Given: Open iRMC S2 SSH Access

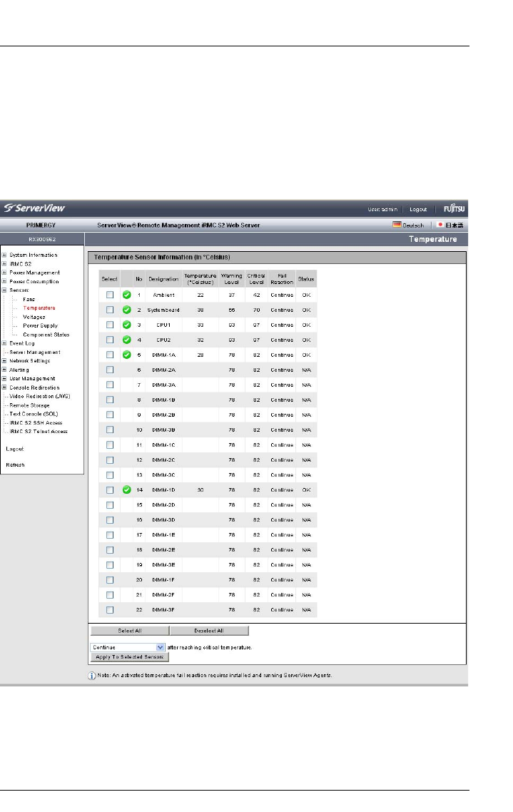Looking at the screenshot, I should [36, 422].
